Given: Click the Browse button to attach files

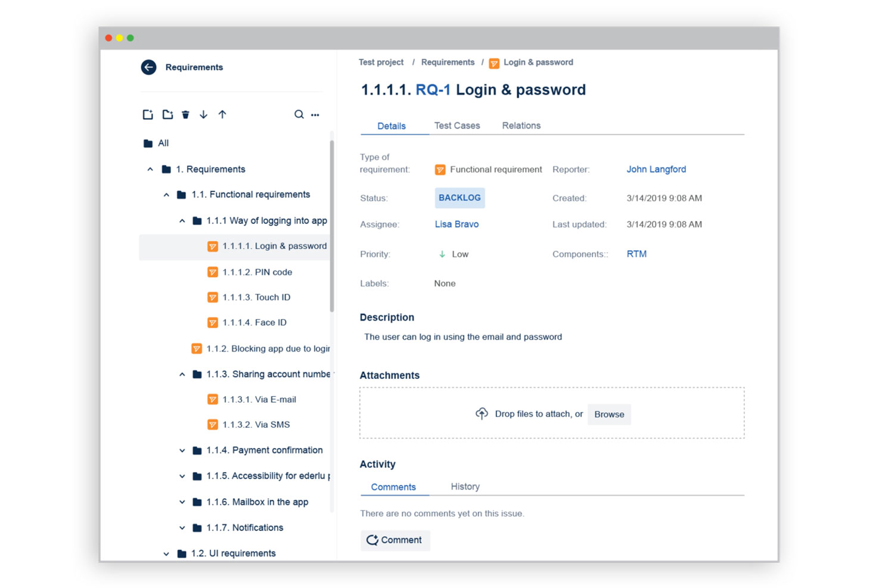Looking at the screenshot, I should [x=609, y=414].
